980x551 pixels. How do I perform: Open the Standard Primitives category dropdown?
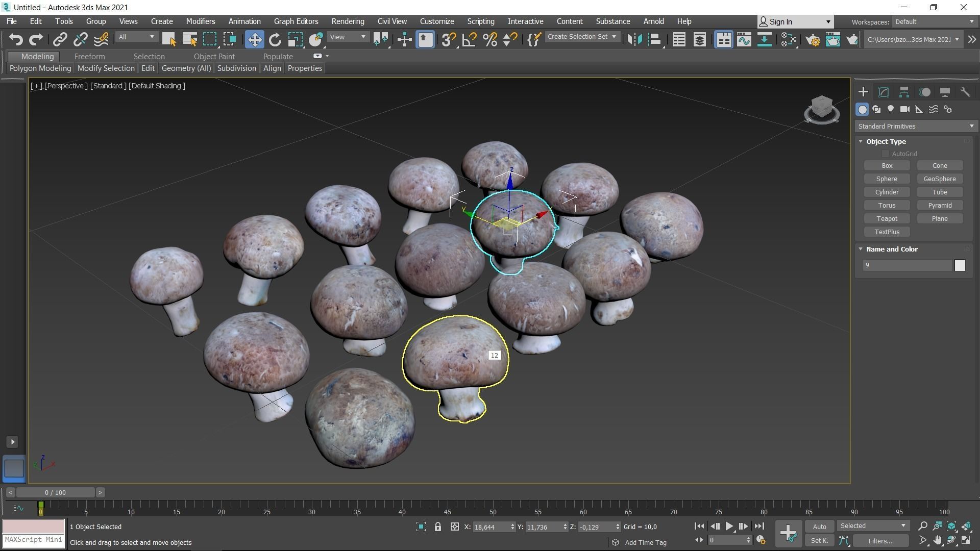pos(916,126)
